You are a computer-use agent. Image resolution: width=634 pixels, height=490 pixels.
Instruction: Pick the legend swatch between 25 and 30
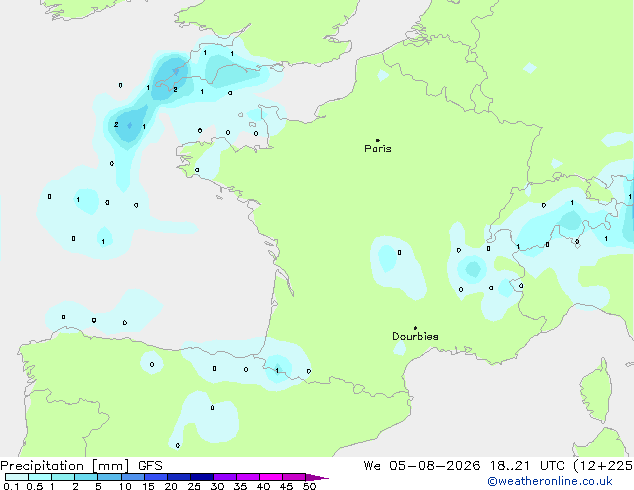[202, 477]
